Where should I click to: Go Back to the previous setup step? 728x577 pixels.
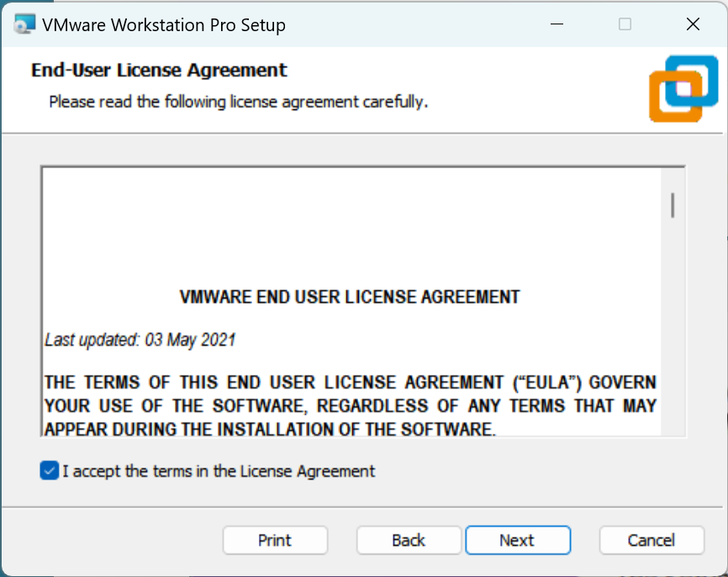(x=409, y=540)
